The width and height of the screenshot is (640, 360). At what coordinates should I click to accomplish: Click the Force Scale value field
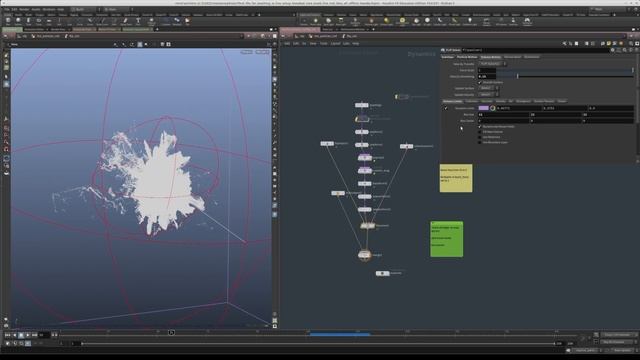coord(487,70)
